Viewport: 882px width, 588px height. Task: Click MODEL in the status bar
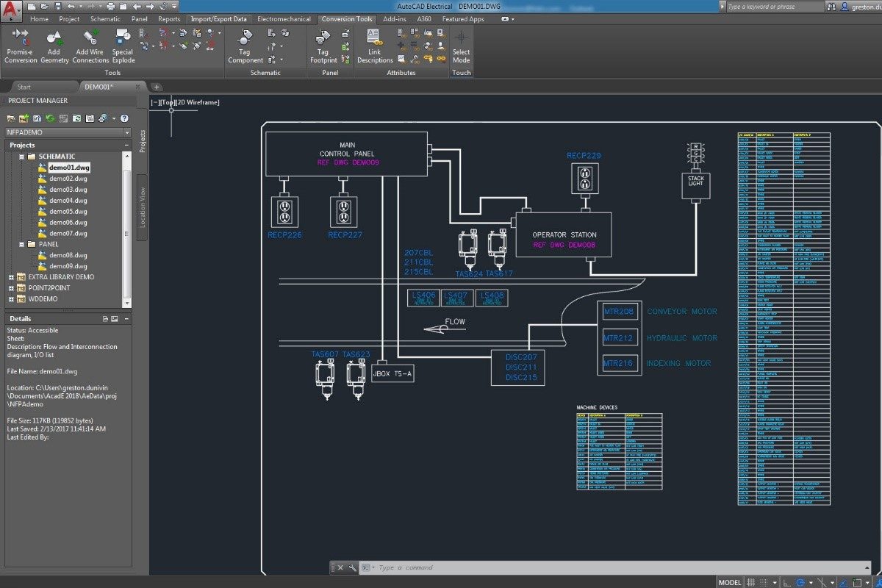729,581
